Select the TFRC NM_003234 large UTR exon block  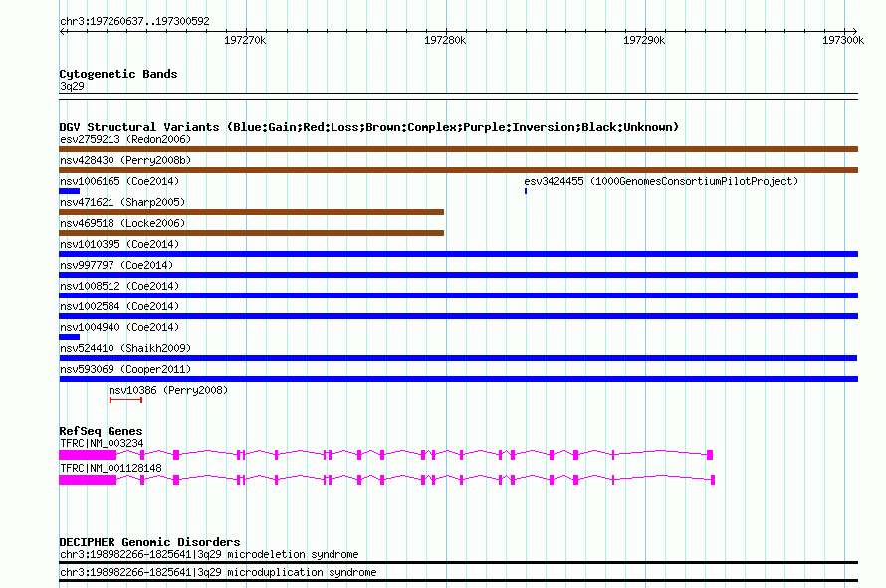point(88,455)
